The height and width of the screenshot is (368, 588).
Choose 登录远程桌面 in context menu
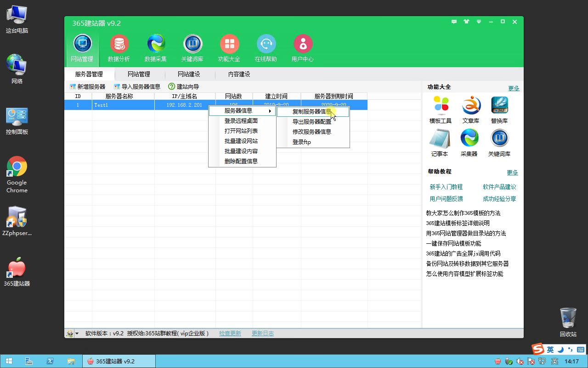coord(242,121)
